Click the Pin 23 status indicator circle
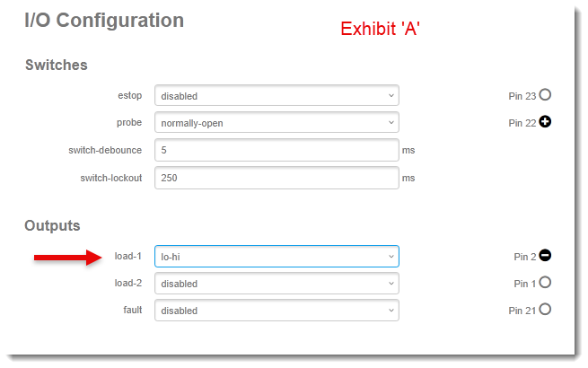This screenshot has height=368, width=588. [x=545, y=95]
